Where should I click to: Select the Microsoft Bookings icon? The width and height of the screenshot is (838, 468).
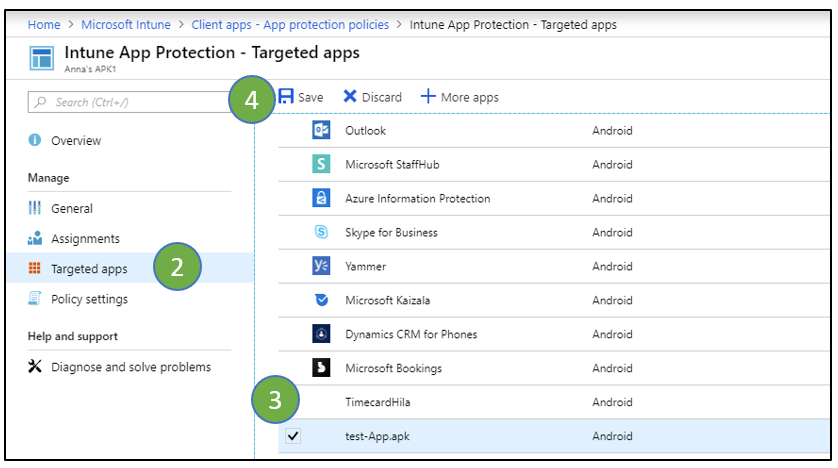tap(321, 368)
